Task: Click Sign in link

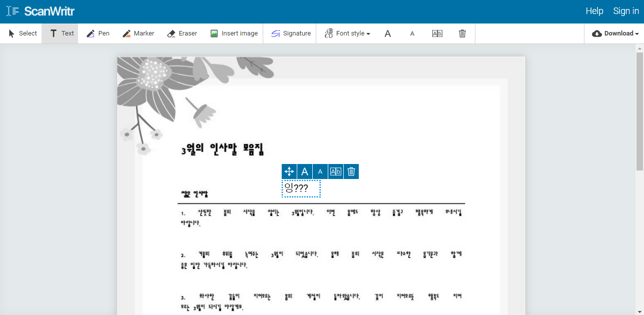Action: 626,11
